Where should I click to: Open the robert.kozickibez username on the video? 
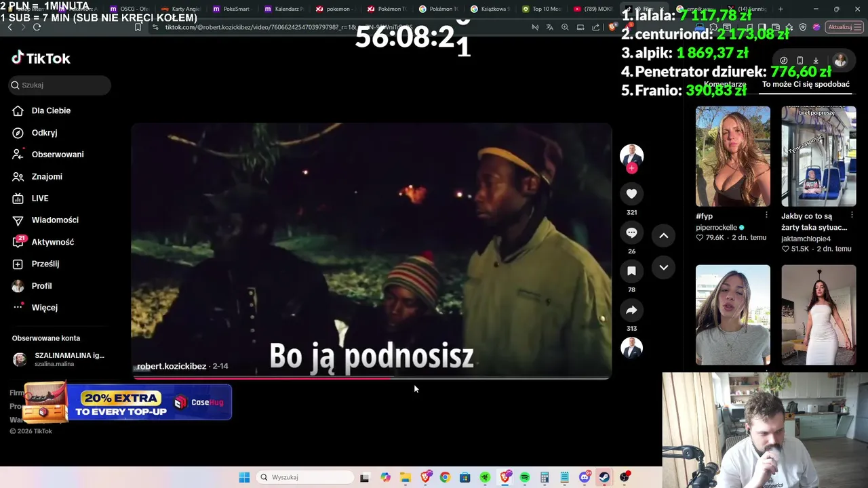tap(172, 366)
